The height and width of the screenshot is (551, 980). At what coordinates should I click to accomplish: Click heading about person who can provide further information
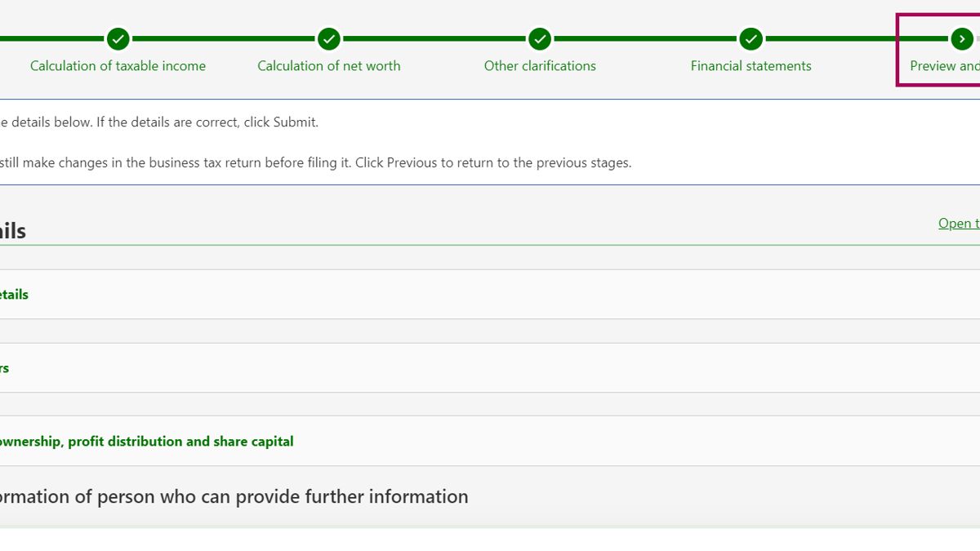point(234,496)
